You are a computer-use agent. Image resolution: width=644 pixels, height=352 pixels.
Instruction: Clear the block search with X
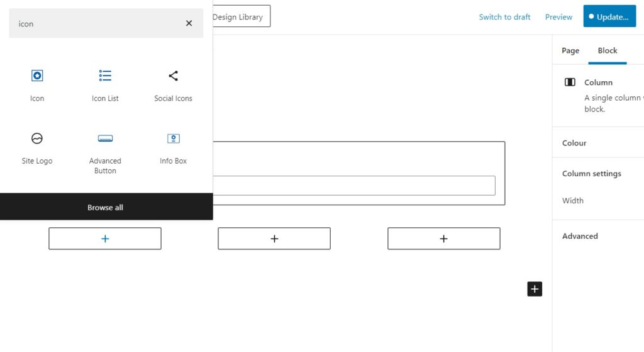click(189, 23)
